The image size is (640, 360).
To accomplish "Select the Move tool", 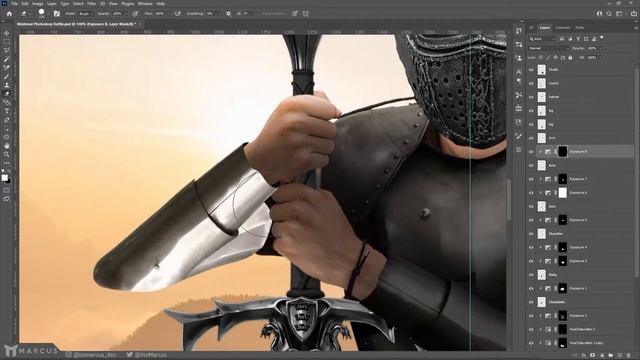I will pos(7,33).
